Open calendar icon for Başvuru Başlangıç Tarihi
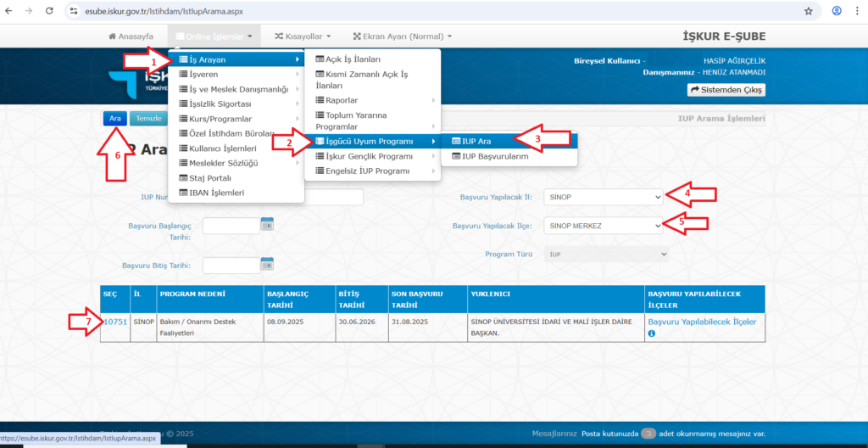Image resolution: width=868 pixels, height=448 pixels. pyautogui.click(x=267, y=225)
